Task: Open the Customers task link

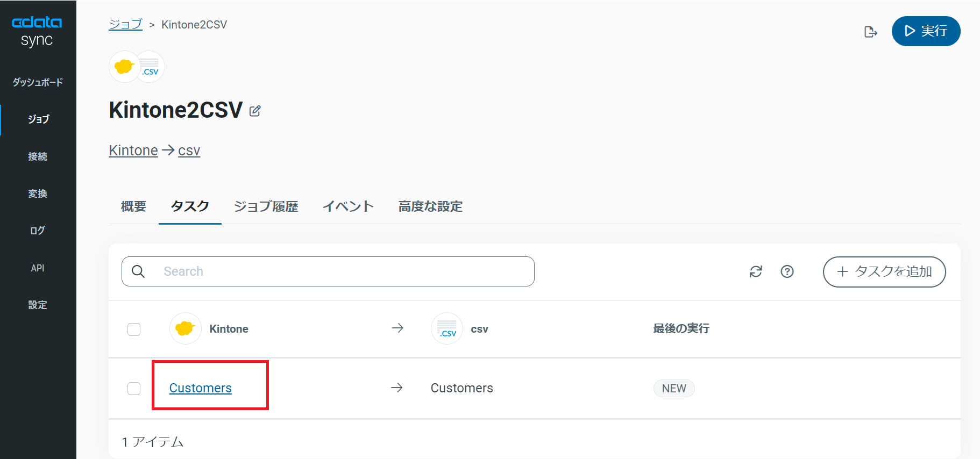Action: coord(200,388)
